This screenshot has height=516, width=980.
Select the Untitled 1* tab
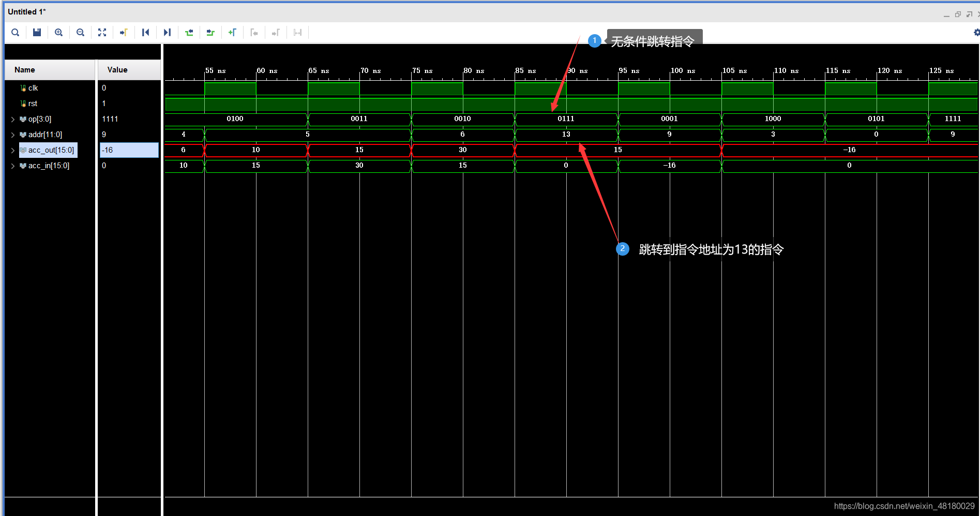27,12
